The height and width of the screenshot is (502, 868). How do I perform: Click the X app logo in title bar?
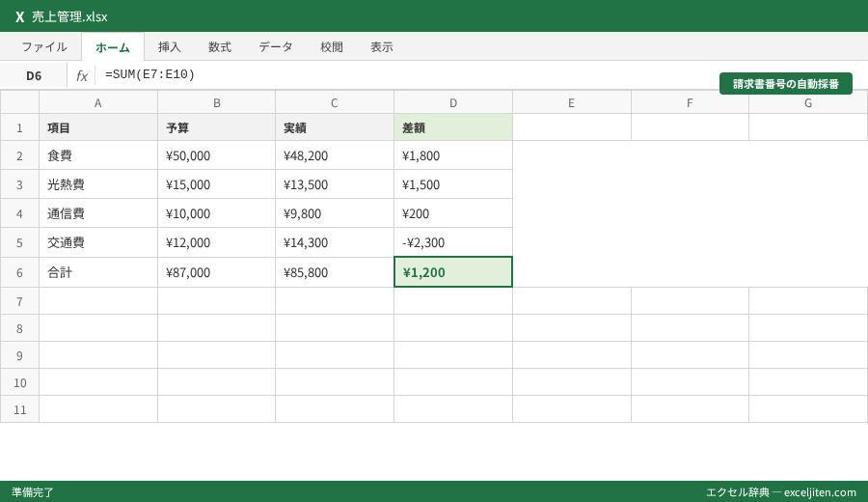[x=20, y=16]
